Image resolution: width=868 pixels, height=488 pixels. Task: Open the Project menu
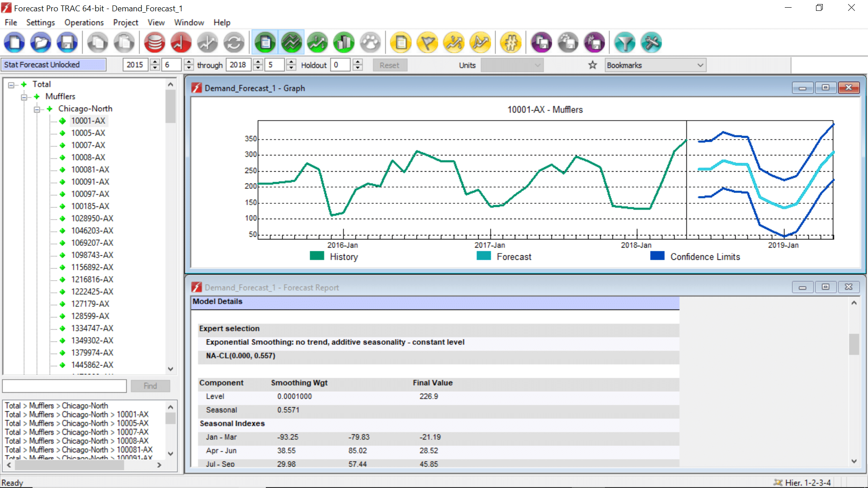pyautogui.click(x=125, y=22)
